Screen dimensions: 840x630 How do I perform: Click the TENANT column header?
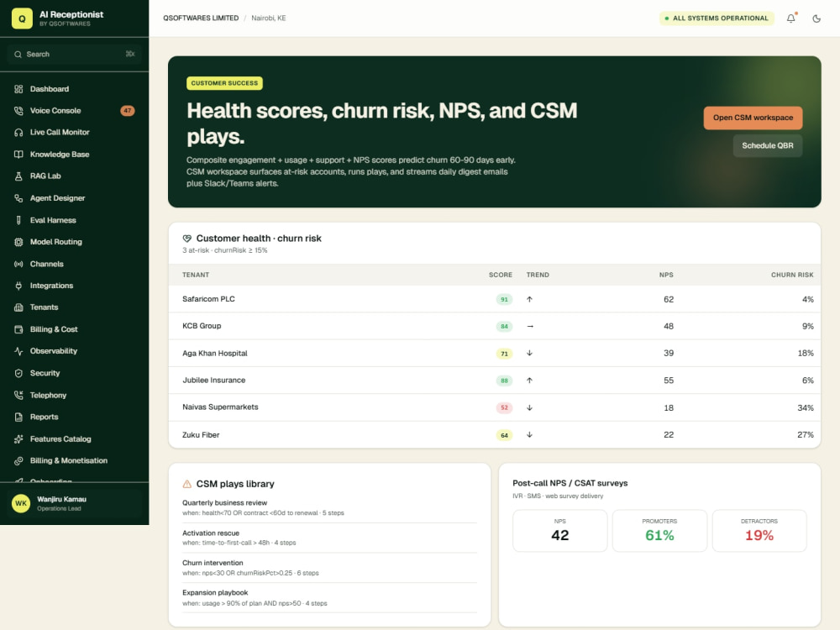(x=196, y=275)
